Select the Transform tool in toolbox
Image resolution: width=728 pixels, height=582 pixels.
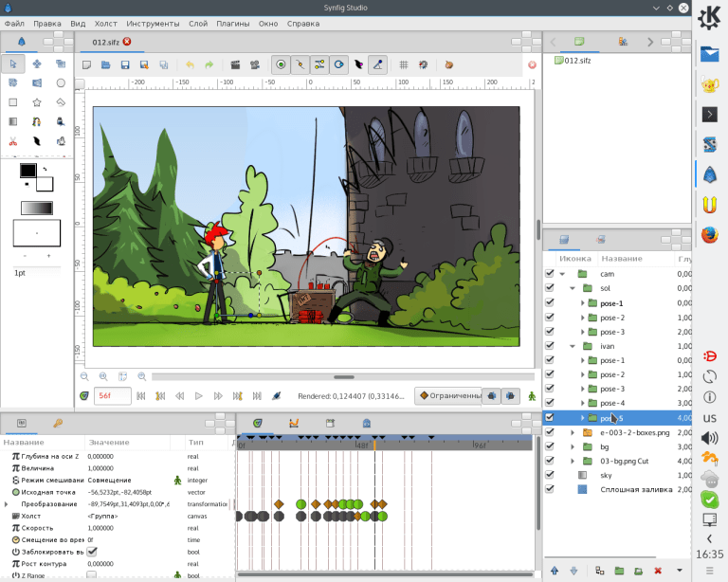13,64
